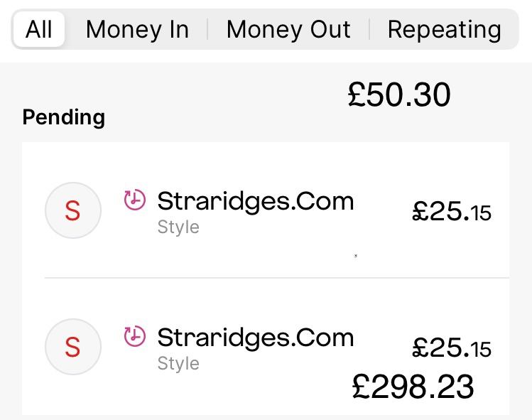Click the £25.15 amount of second transaction
Viewport: 532px width, 420px height.
coord(452,348)
